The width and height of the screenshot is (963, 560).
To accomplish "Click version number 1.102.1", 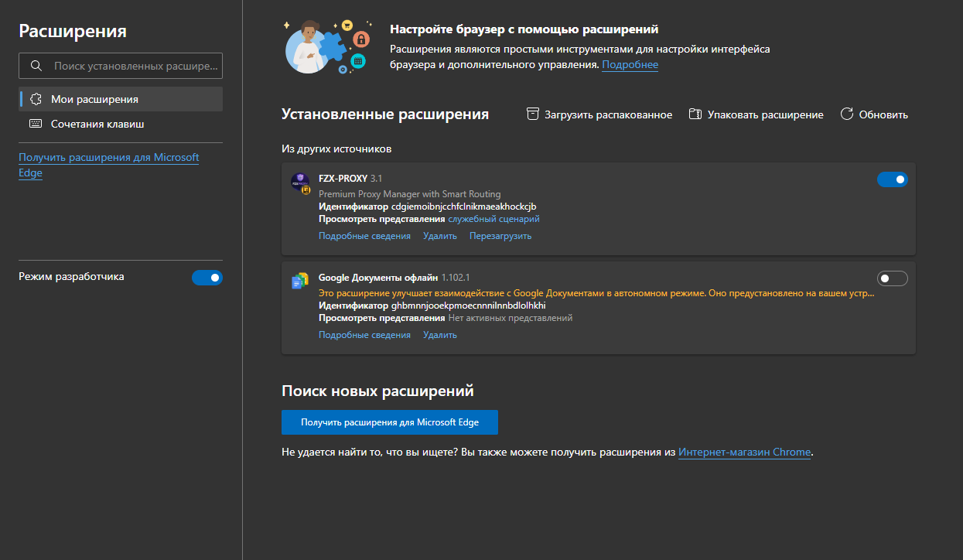I will pyautogui.click(x=456, y=278).
